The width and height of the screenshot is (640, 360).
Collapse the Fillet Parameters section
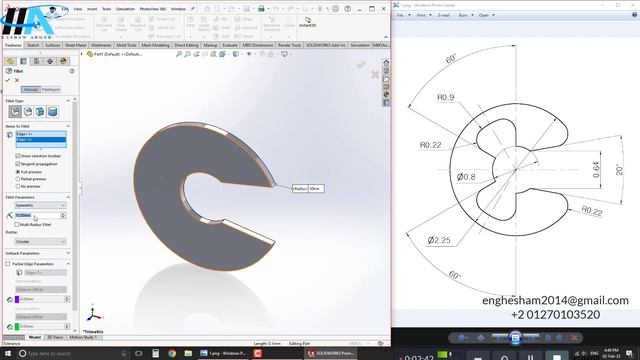coord(68,197)
